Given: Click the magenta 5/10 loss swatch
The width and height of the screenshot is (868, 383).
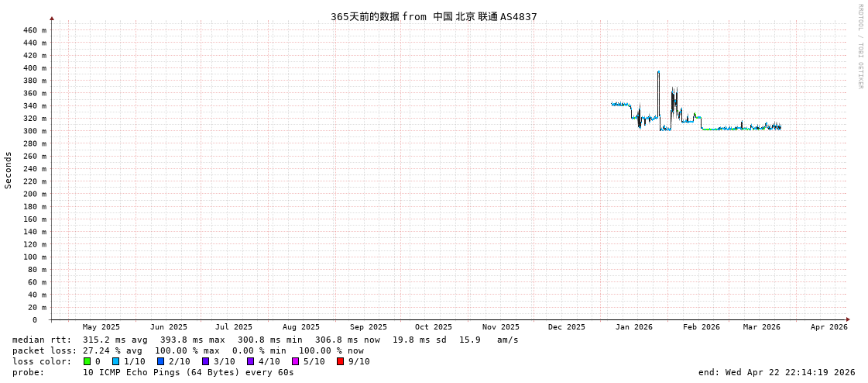Looking at the screenshot, I should [295, 361].
